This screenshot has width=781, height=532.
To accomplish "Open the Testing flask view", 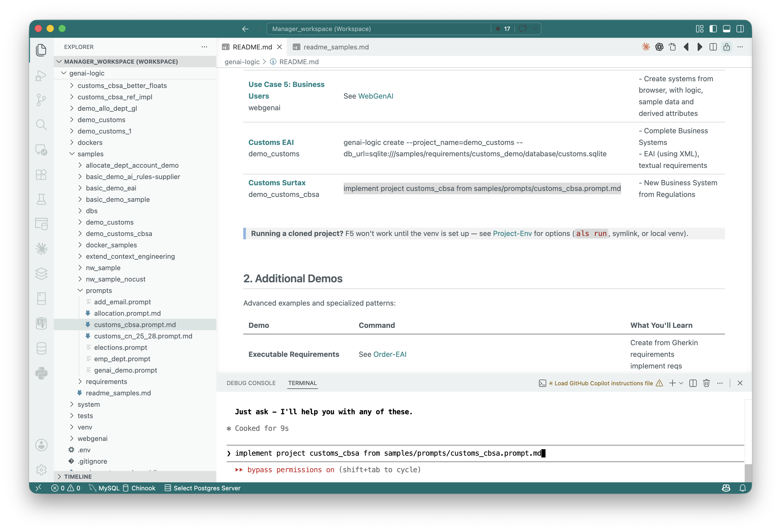I will pos(41,199).
